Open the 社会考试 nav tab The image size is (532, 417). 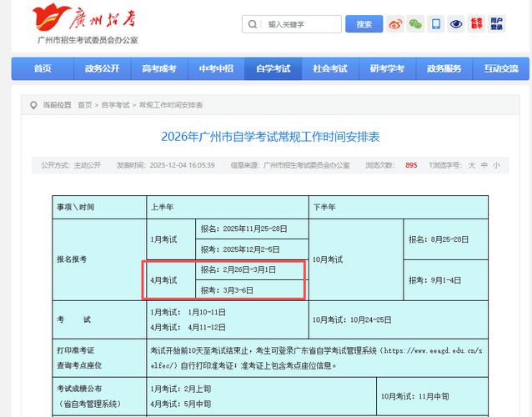coord(330,68)
